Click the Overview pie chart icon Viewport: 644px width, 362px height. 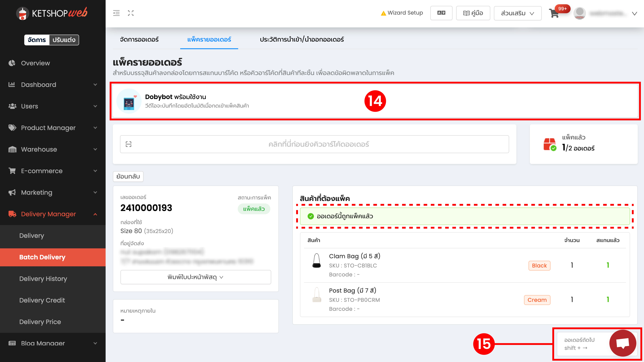point(12,63)
